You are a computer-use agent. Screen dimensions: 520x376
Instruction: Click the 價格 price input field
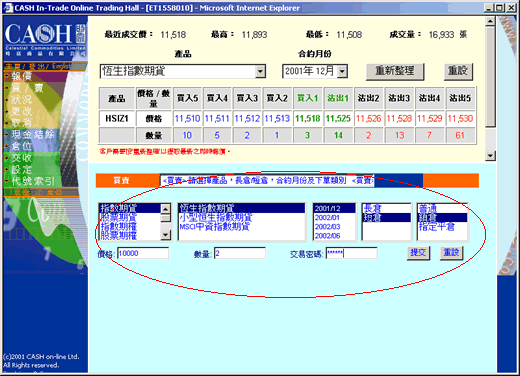pos(143,253)
